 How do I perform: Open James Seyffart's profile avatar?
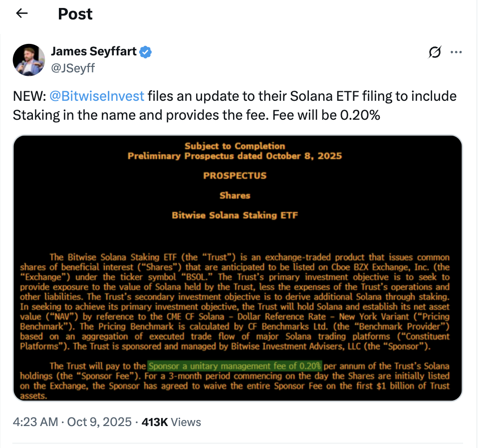point(29,59)
